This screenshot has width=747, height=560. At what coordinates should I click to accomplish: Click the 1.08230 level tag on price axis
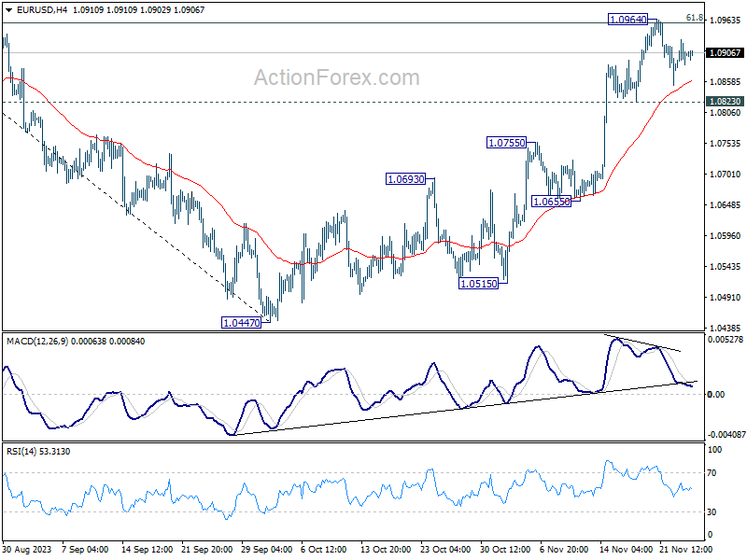(726, 102)
